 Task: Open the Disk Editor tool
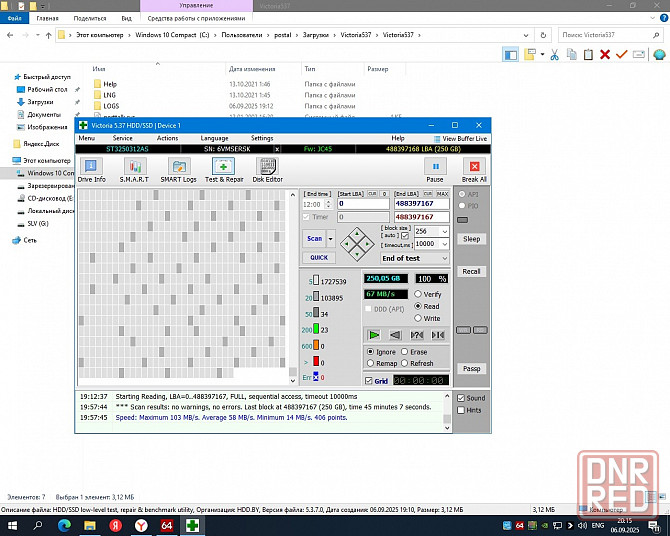[267, 170]
